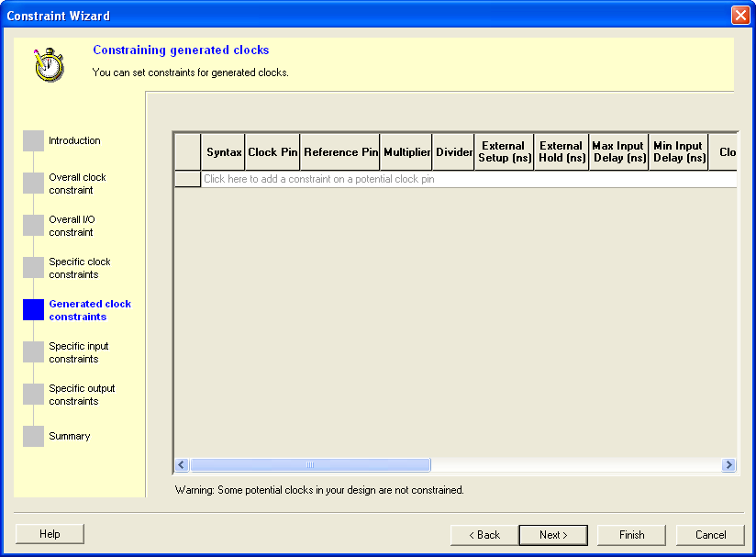
Task: Click the stopwatch wizard icon
Action: point(49,64)
